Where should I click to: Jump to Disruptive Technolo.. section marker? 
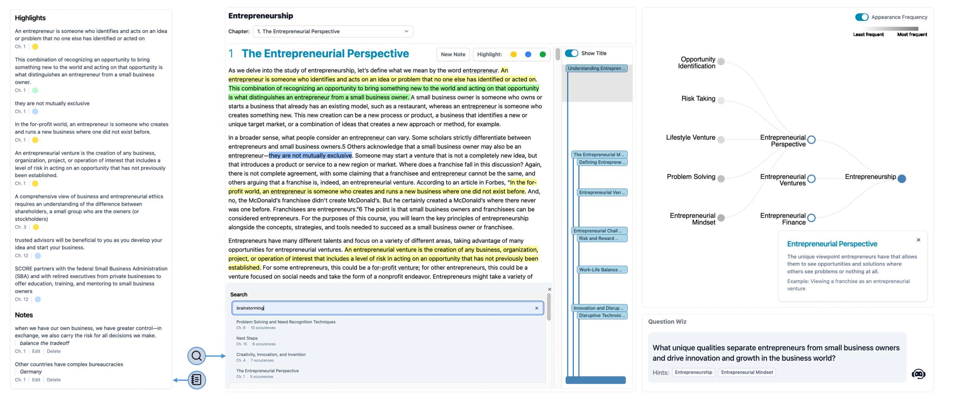[602, 315]
